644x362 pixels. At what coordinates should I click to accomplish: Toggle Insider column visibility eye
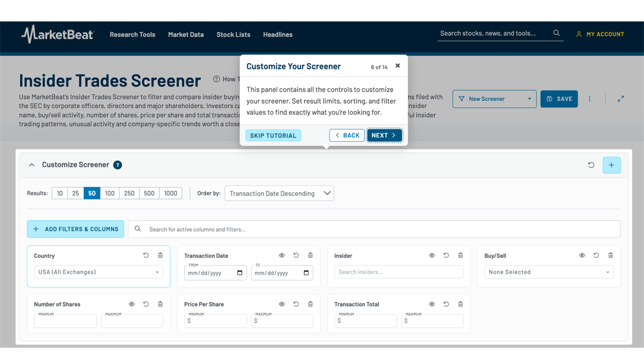432,256
